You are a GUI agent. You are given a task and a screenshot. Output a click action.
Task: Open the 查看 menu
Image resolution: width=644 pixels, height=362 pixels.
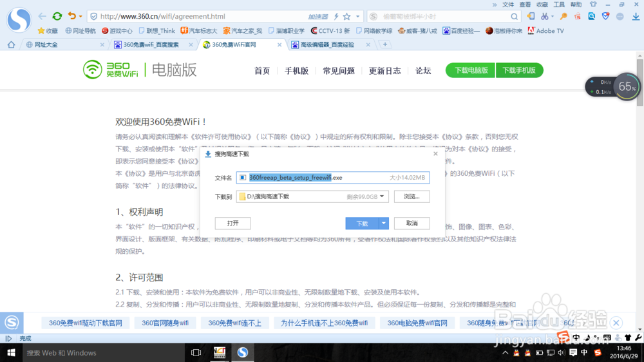point(525,5)
